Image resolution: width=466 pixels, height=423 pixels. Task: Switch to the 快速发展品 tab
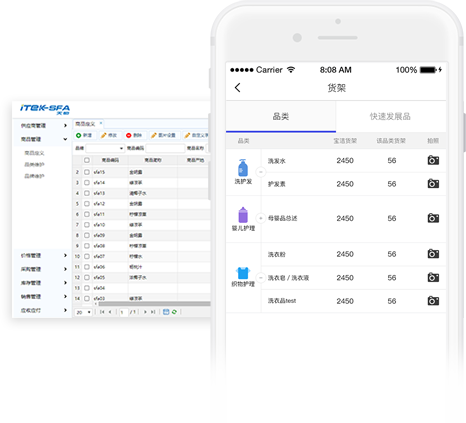(391, 116)
